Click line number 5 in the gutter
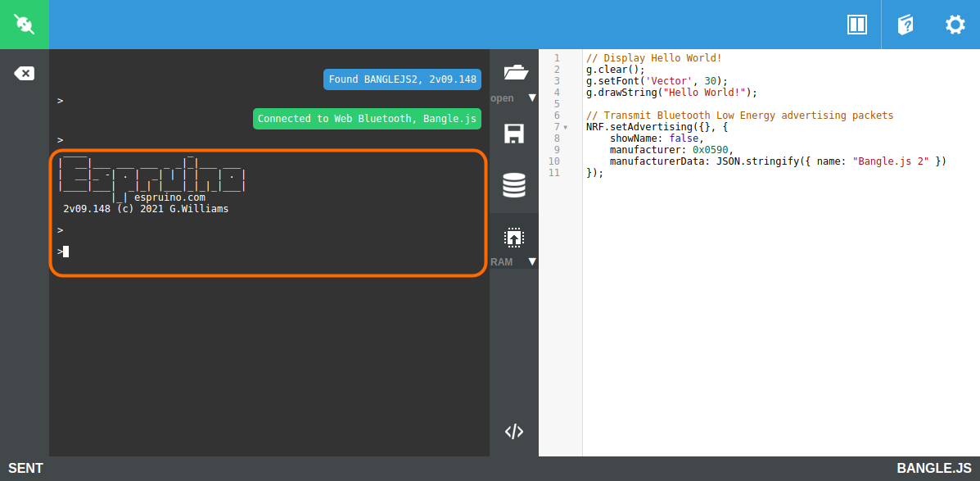This screenshot has height=481, width=980. (557, 104)
